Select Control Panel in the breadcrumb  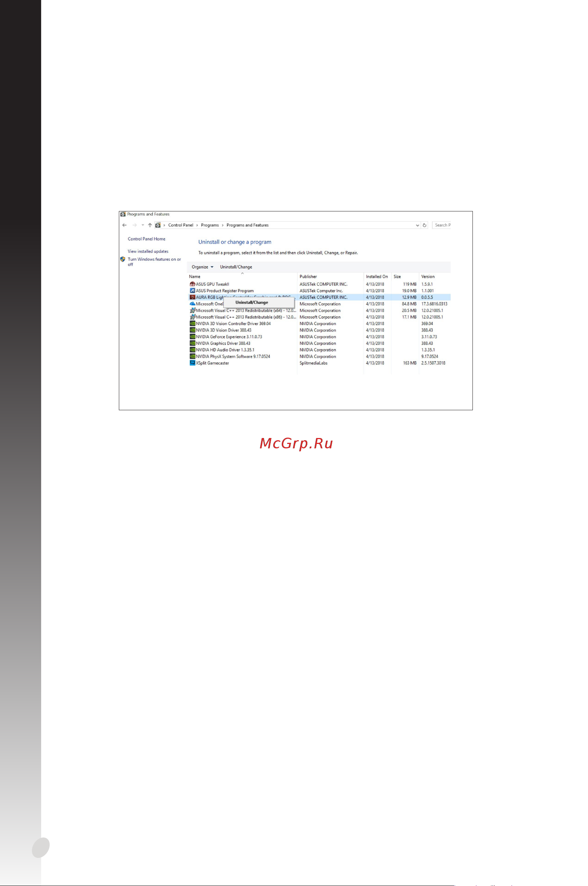pyautogui.click(x=181, y=225)
